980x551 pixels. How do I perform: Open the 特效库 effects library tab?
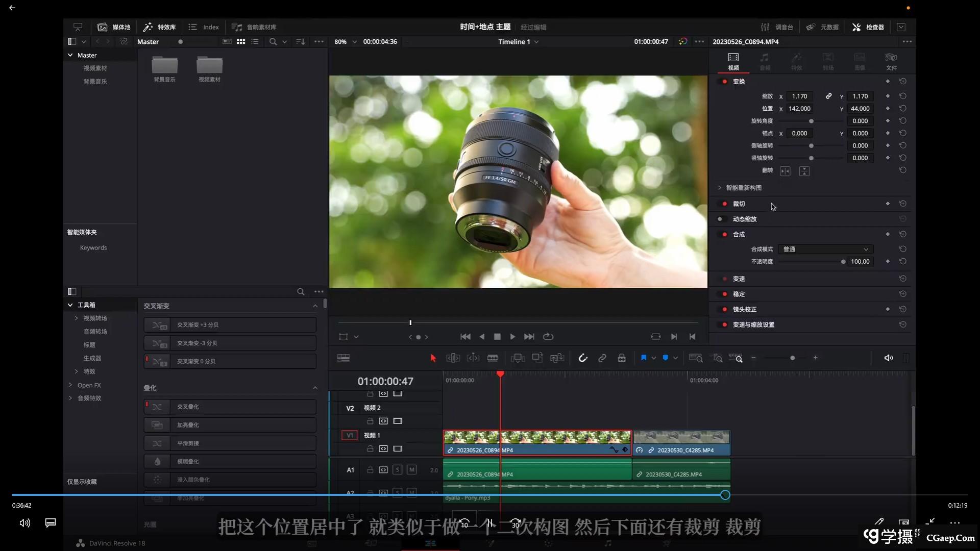pyautogui.click(x=160, y=27)
